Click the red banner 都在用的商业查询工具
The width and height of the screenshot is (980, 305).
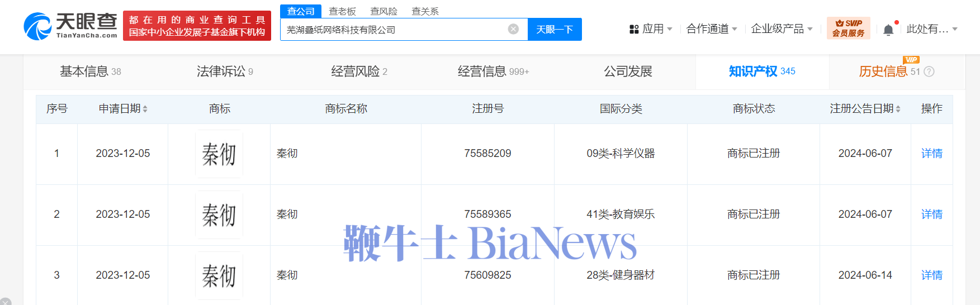(197, 26)
